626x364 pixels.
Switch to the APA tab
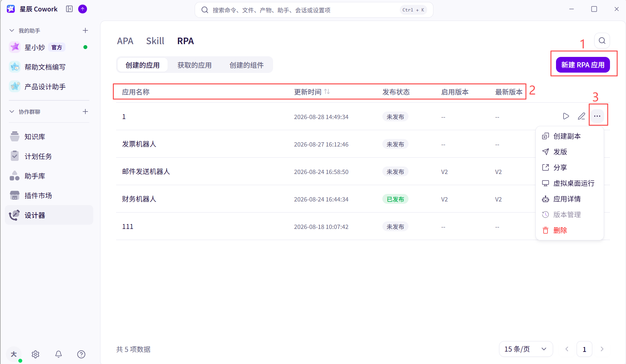coord(125,41)
